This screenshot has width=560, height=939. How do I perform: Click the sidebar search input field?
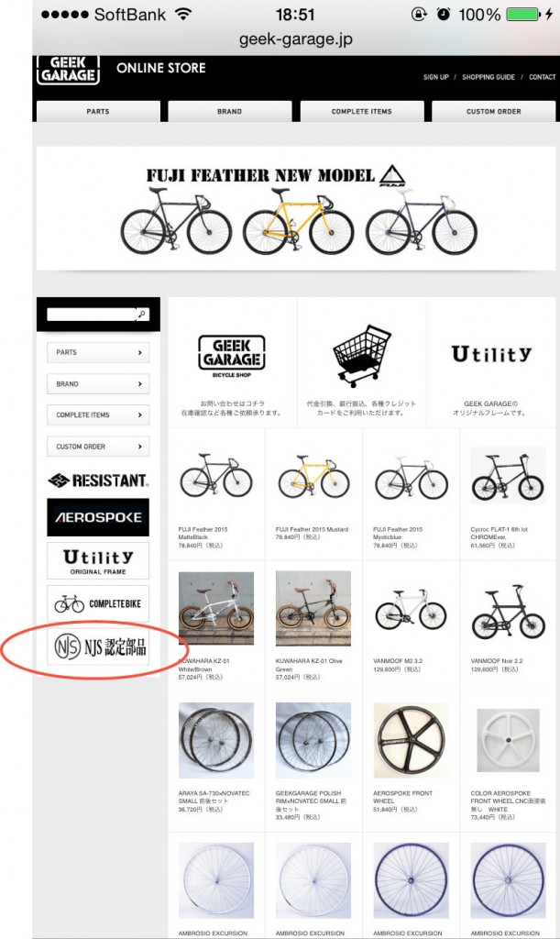coord(92,314)
